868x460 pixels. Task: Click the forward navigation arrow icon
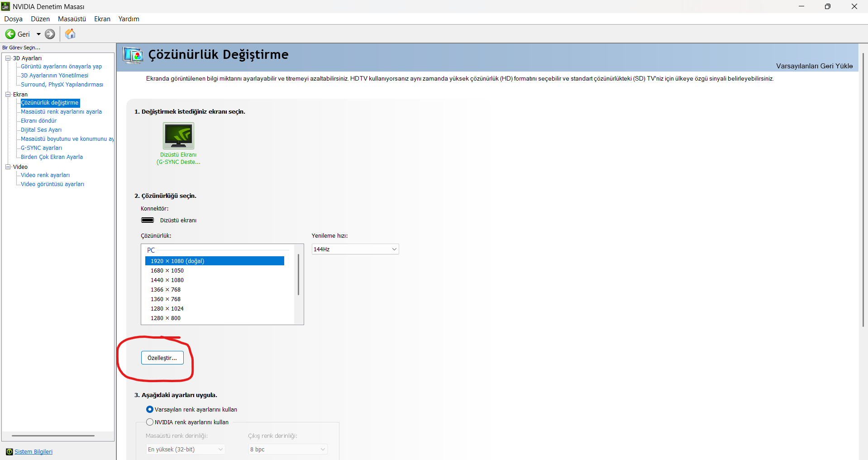click(50, 34)
